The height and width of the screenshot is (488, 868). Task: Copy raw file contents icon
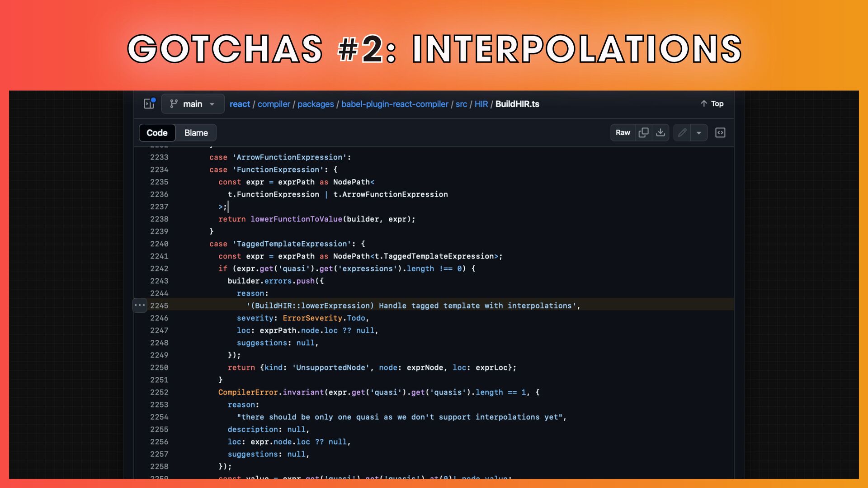(643, 132)
